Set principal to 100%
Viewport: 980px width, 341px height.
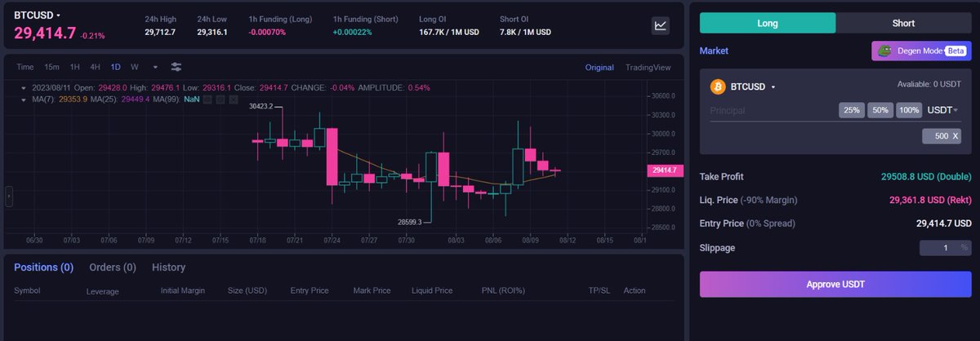(909, 110)
